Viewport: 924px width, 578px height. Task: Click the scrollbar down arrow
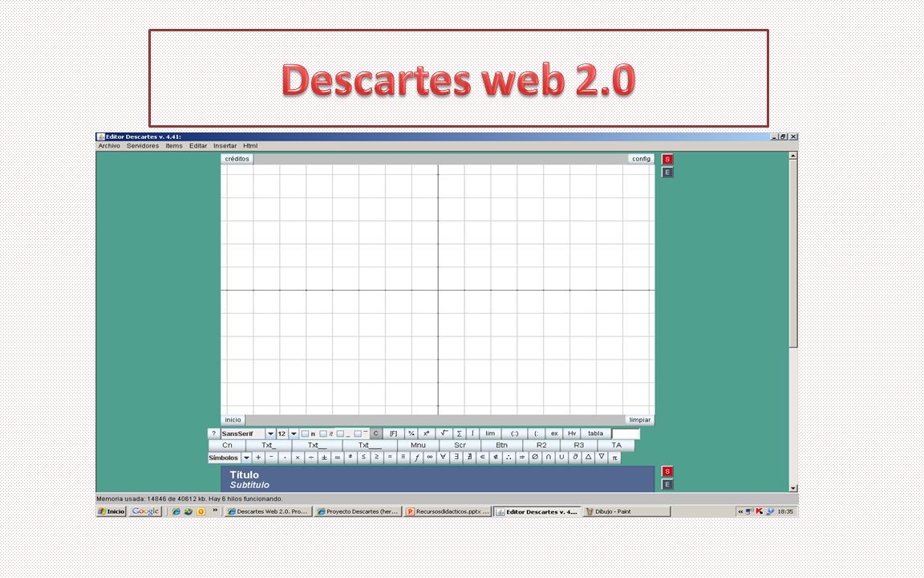click(x=793, y=488)
